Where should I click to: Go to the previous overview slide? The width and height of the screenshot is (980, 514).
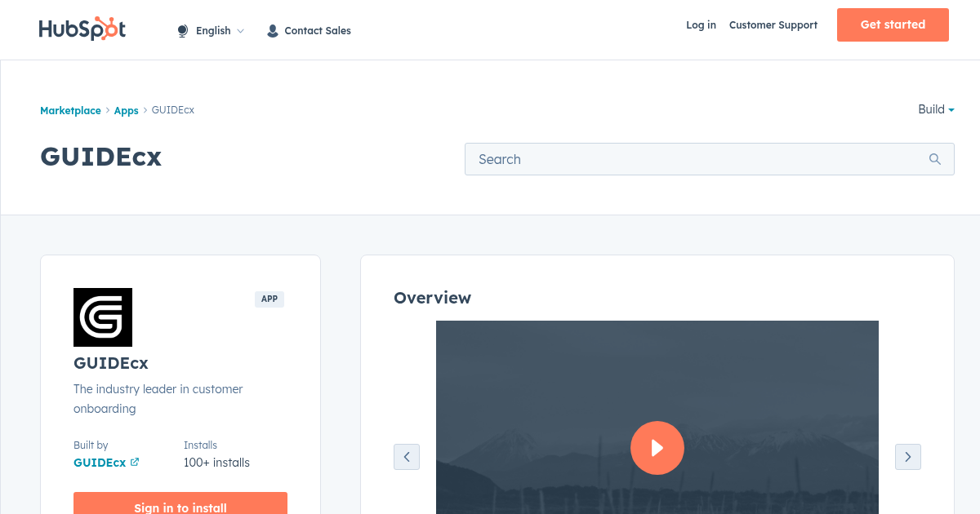tap(407, 457)
